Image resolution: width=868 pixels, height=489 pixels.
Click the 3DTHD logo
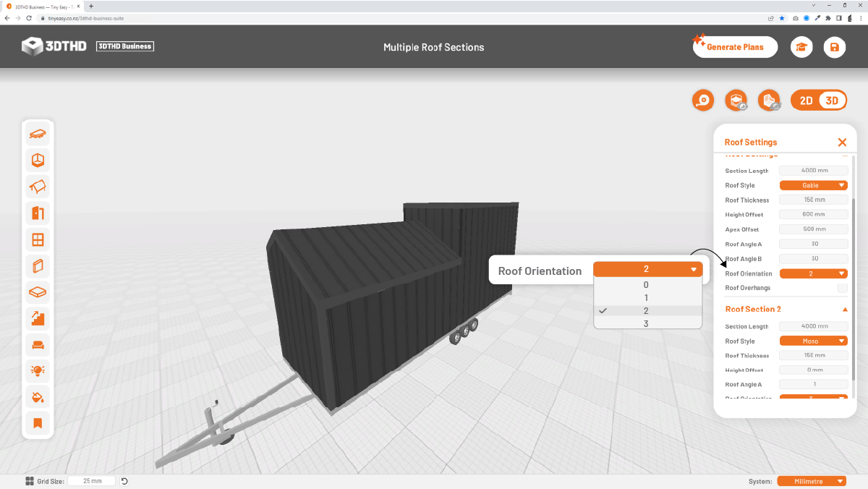(x=54, y=46)
